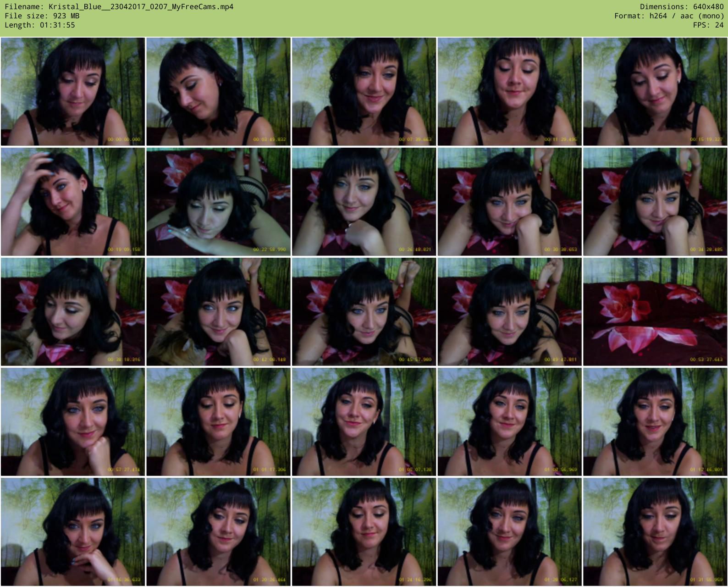Image resolution: width=728 pixels, height=587 pixels.
Task: Click the frame at timestamp 01:01:17
Action: pos(218,422)
